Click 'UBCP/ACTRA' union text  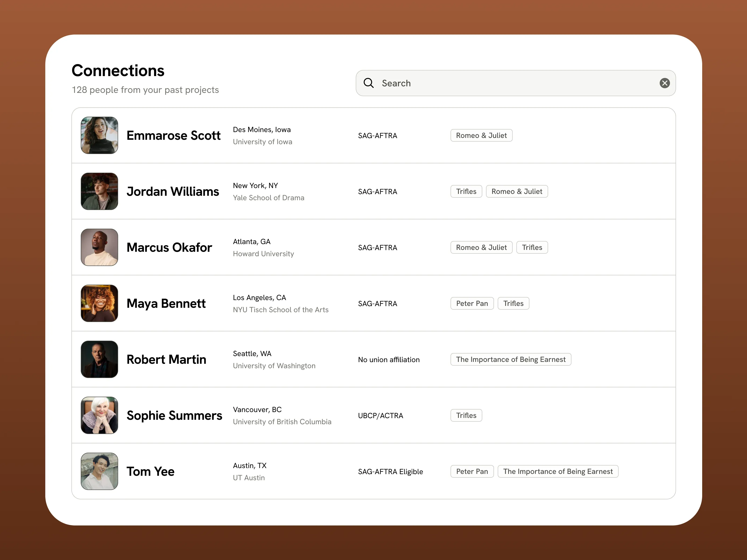coord(381,416)
